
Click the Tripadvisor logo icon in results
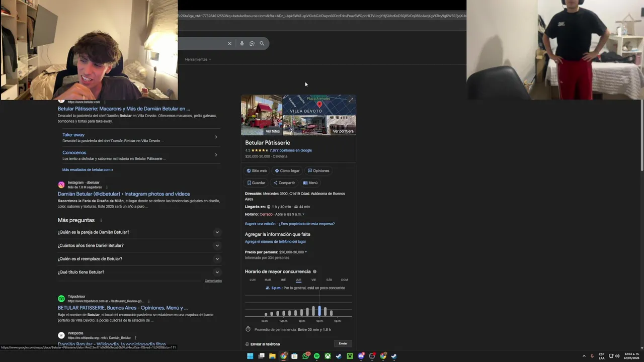pos(61,299)
